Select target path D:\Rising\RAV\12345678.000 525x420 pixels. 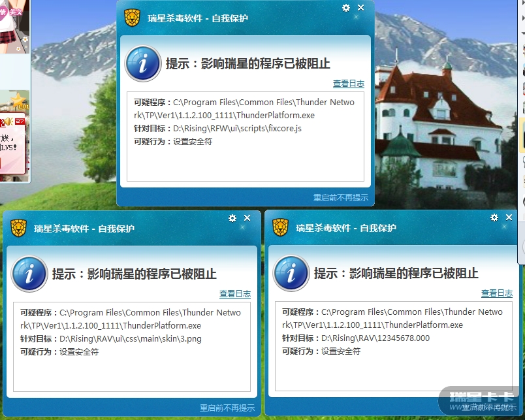click(375, 338)
